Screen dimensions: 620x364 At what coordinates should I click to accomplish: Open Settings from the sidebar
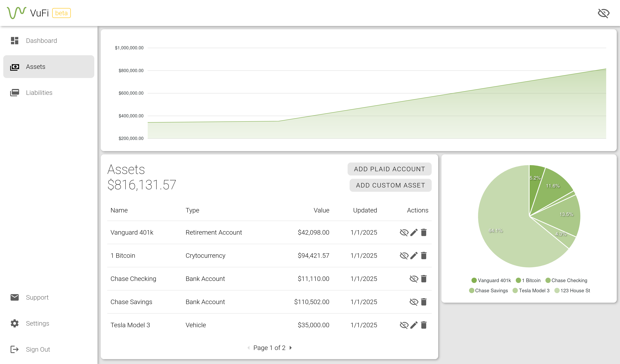point(49,323)
